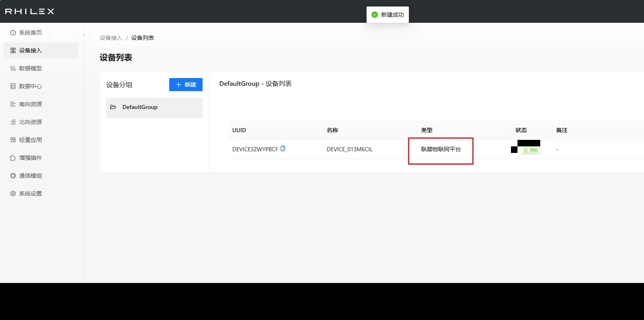Click the device icon beside 设备接入
The height and width of the screenshot is (320, 644).
pyautogui.click(x=13, y=50)
